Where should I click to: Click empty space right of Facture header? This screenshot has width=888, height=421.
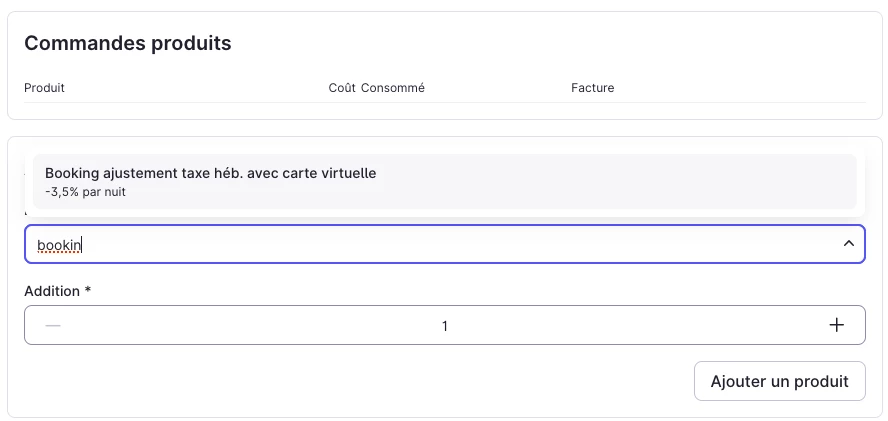tap(740, 88)
